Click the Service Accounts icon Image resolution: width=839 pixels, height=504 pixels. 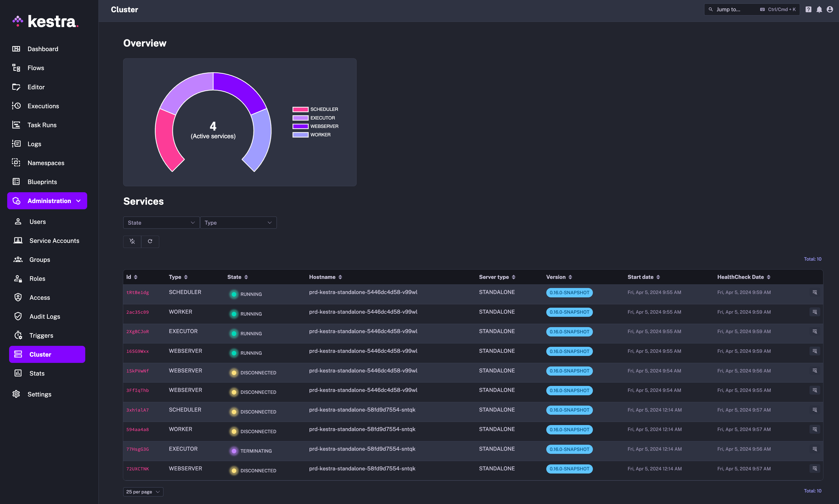click(18, 240)
